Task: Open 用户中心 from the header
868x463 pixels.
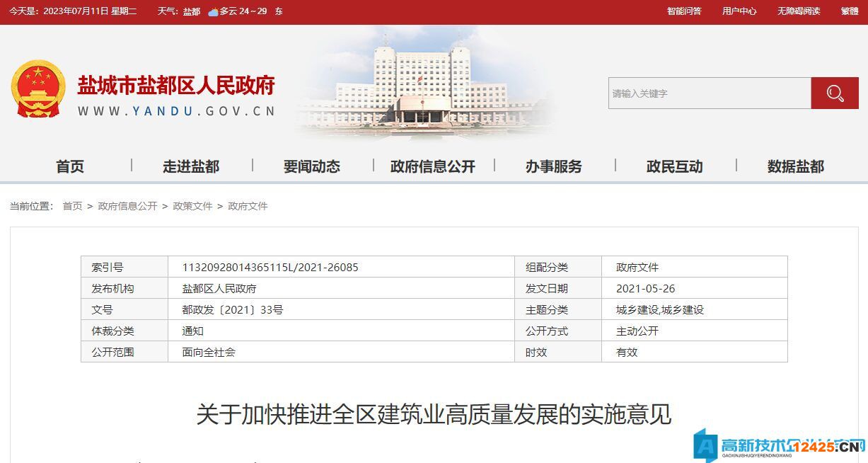Action: (x=739, y=11)
